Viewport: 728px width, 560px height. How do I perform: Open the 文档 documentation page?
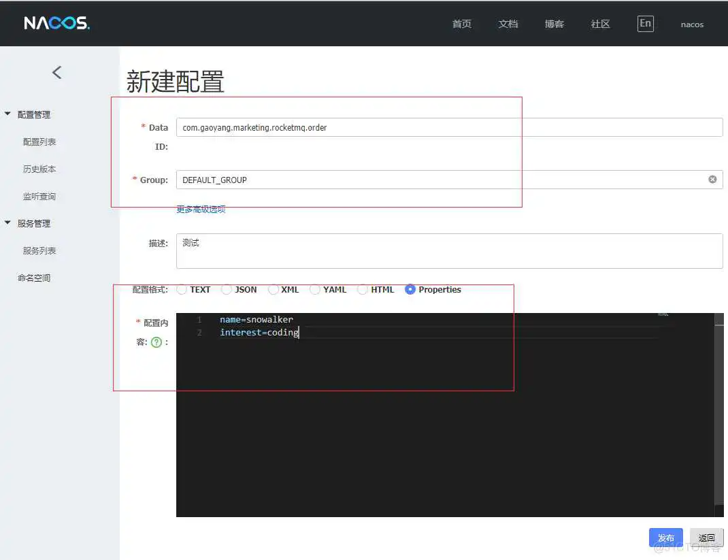[508, 24]
